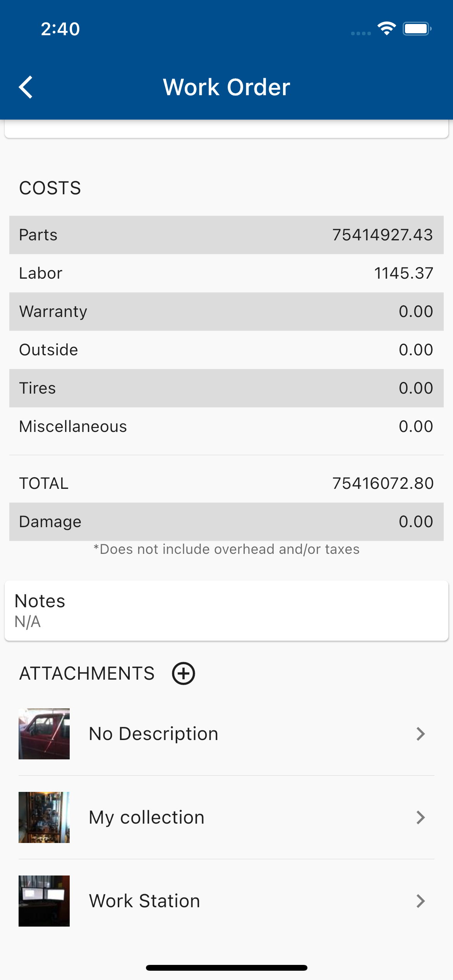Open the No Description attachment
The height and width of the screenshot is (980, 453).
[154, 734]
